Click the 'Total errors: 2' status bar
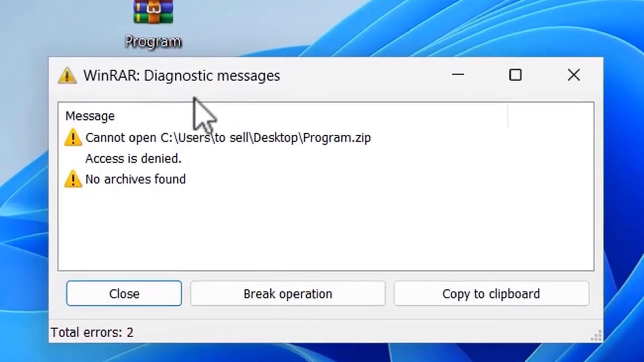Viewport: 644px width, 362px height. tap(92, 333)
